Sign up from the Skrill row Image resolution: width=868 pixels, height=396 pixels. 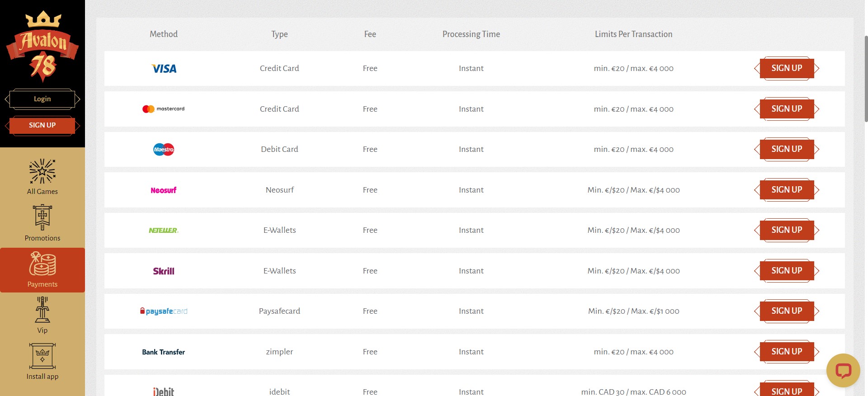787,271
